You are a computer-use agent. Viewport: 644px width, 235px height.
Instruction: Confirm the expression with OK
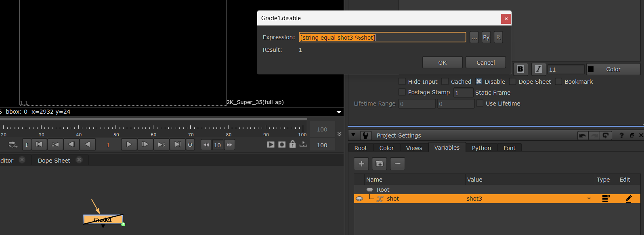click(442, 63)
